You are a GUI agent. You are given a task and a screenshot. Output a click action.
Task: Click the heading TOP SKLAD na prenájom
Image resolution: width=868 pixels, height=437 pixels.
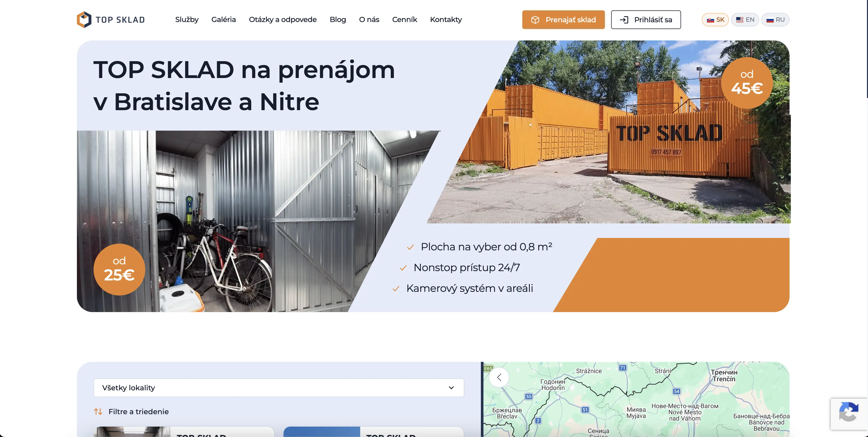[x=244, y=70]
